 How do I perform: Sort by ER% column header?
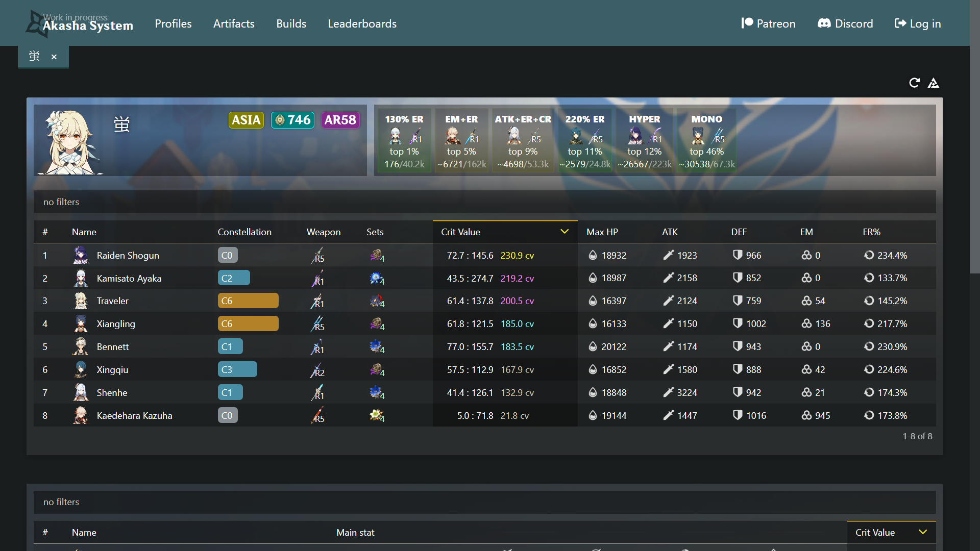(871, 232)
